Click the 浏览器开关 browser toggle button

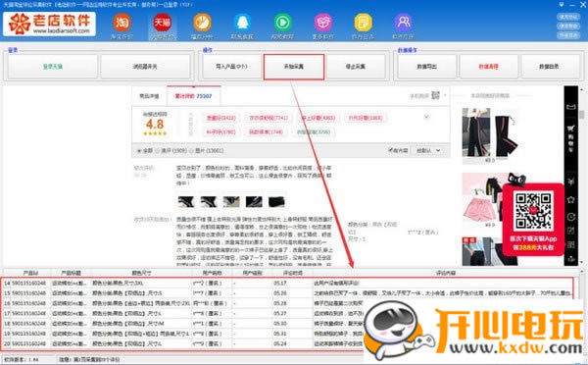145,67
